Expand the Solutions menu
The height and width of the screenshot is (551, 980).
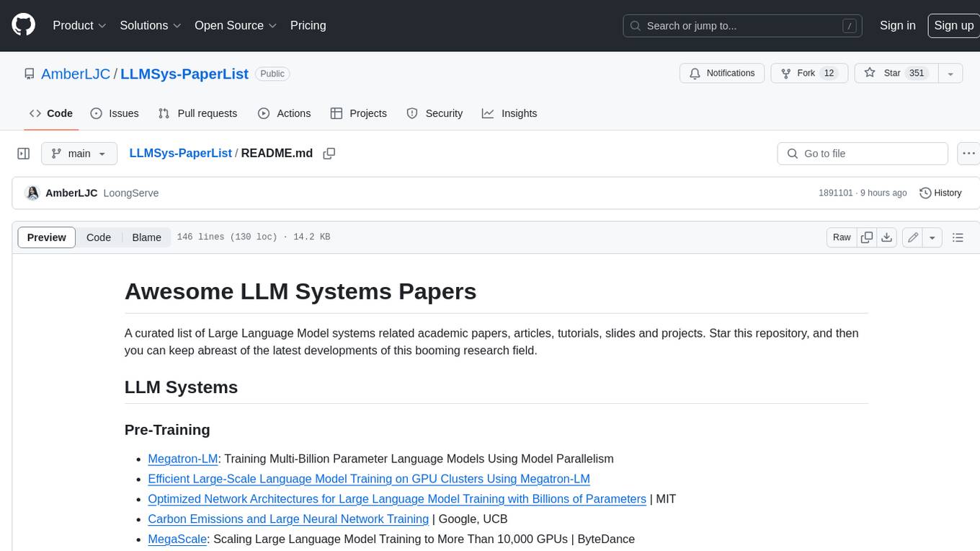pyautogui.click(x=151, y=25)
